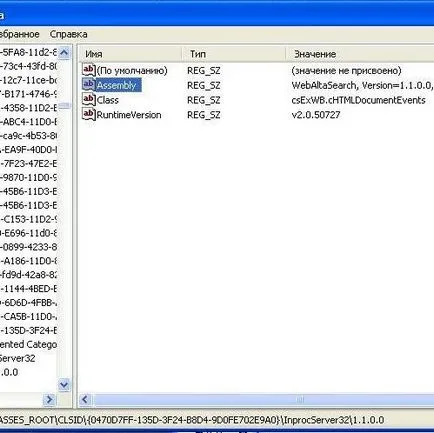Select tree key containing -9870-11D0
Viewport: 434px width, 433px height.
click(x=28, y=177)
